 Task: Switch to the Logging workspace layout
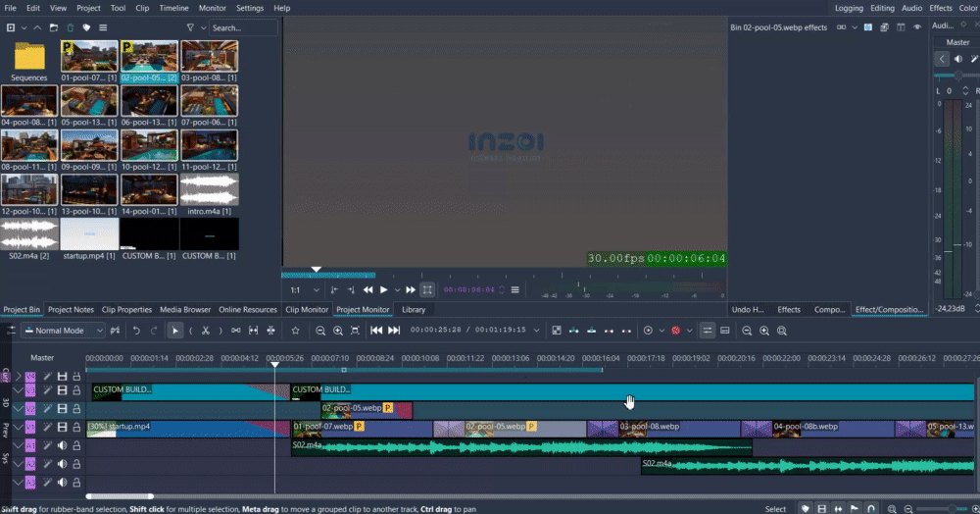849,8
